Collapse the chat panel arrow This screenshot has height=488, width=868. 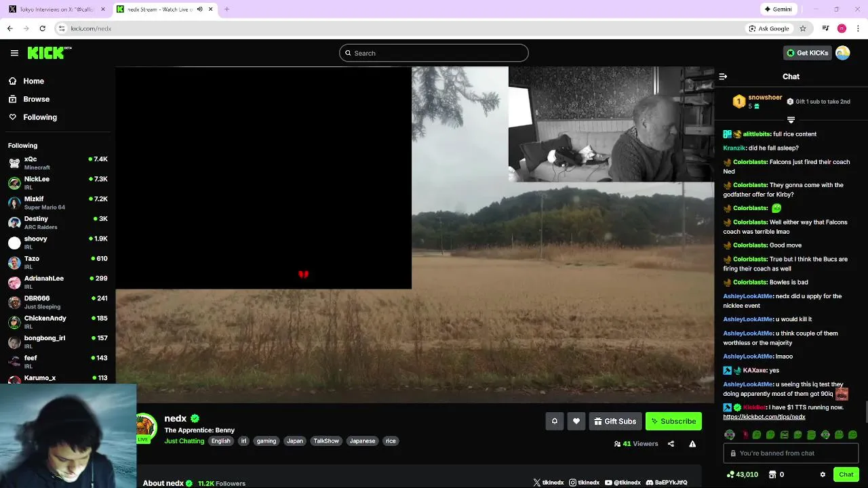point(723,77)
